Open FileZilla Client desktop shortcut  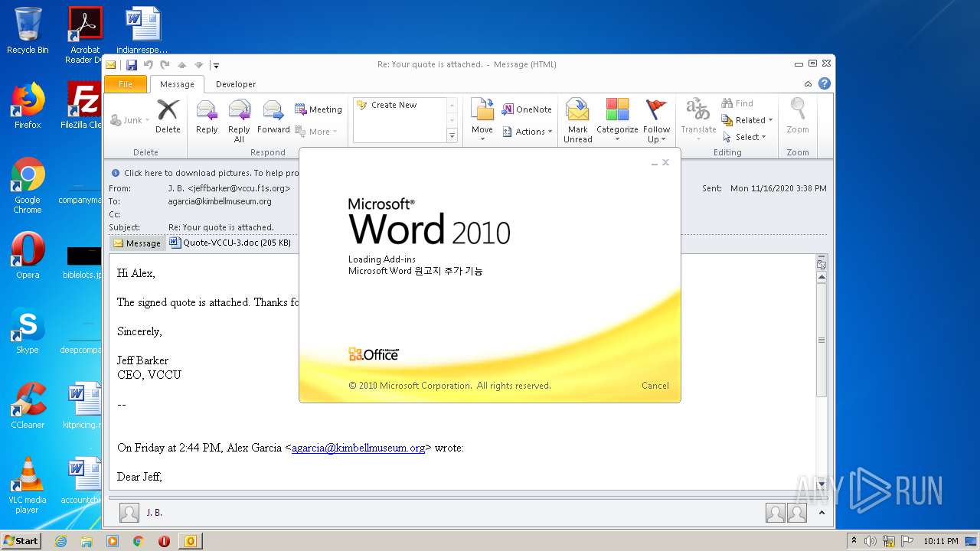click(83, 106)
